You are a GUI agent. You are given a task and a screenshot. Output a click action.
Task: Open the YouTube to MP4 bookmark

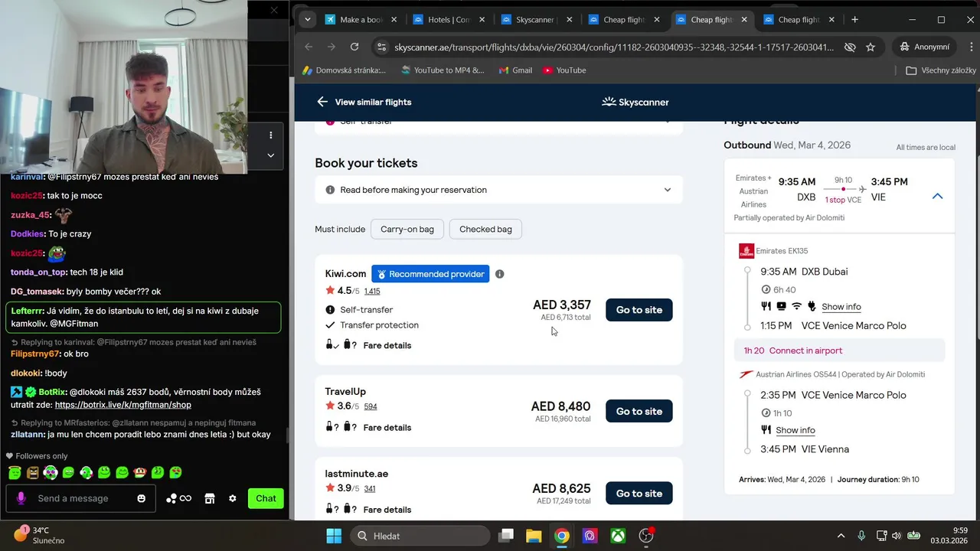[x=443, y=70]
